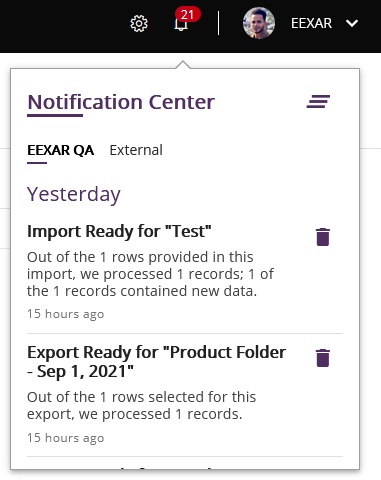Click the EEXAR username label
The image size is (381, 480).
pos(311,23)
